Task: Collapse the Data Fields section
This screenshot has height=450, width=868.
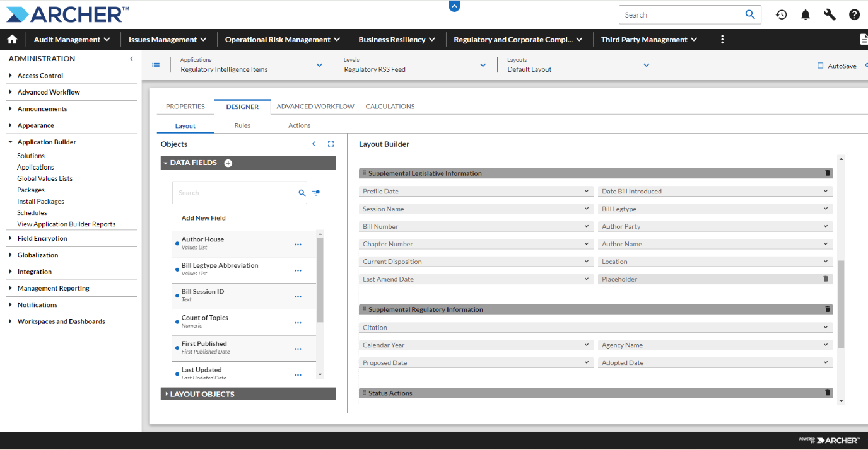Action: [x=165, y=163]
